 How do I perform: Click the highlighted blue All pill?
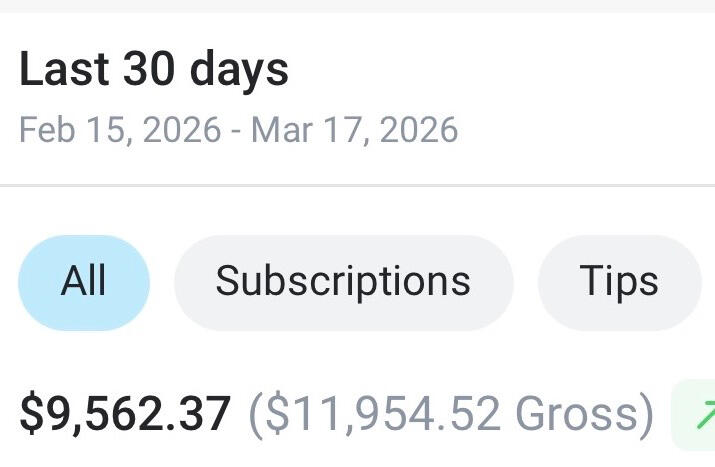[84, 282]
